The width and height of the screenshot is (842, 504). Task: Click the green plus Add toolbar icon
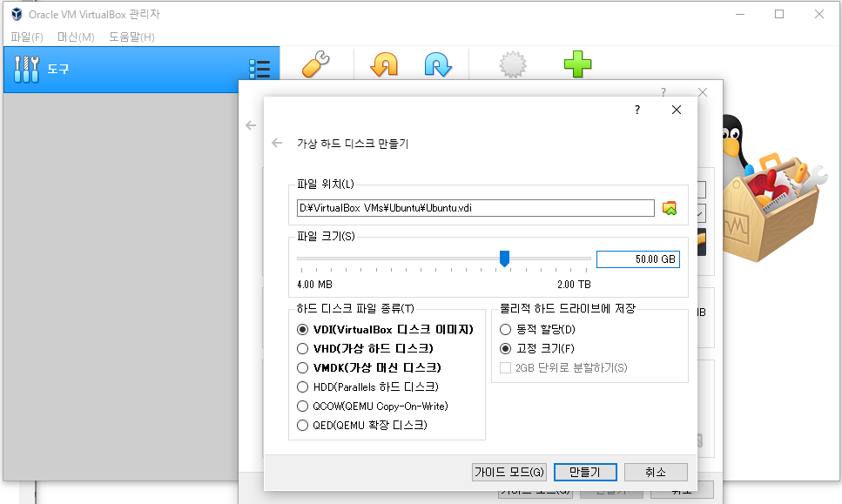pos(578,64)
